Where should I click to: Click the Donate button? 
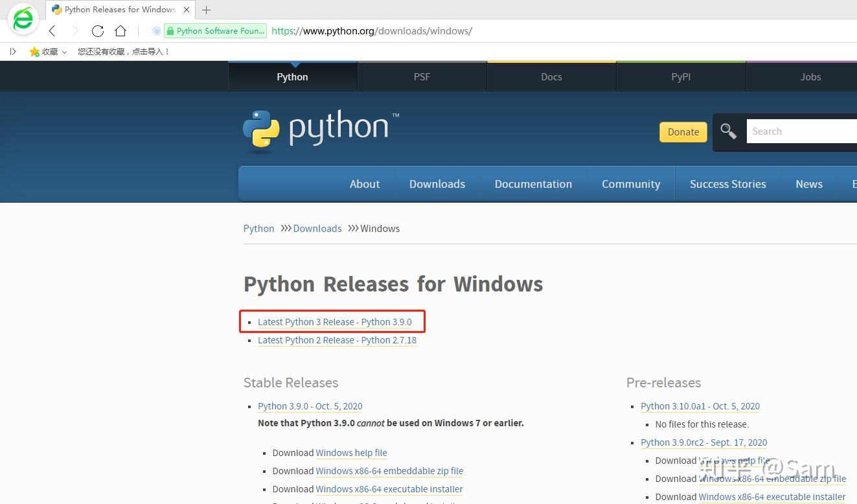[683, 132]
